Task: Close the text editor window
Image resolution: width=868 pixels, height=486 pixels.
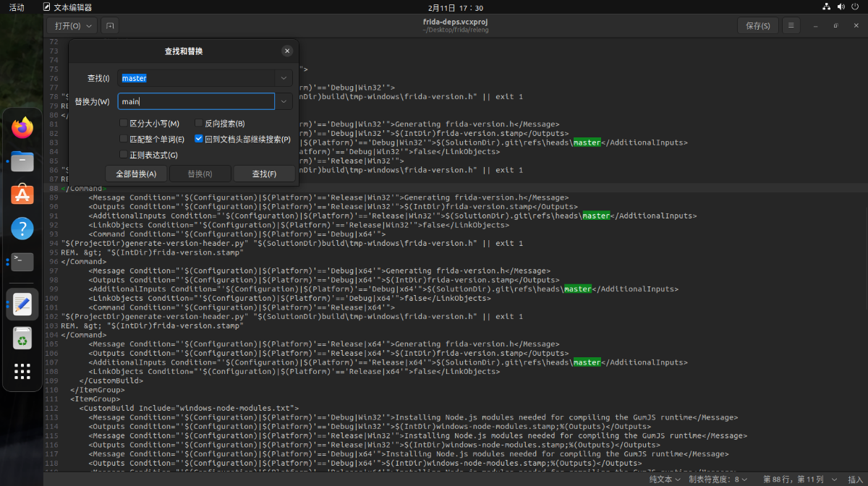Action: pyautogui.click(x=855, y=26)
